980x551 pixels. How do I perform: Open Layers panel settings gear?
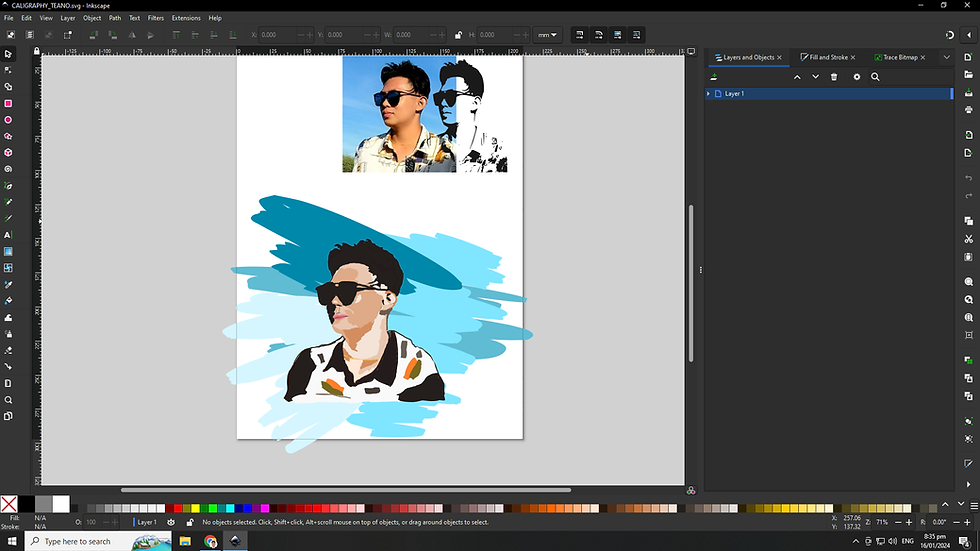[x=857, y=77]
